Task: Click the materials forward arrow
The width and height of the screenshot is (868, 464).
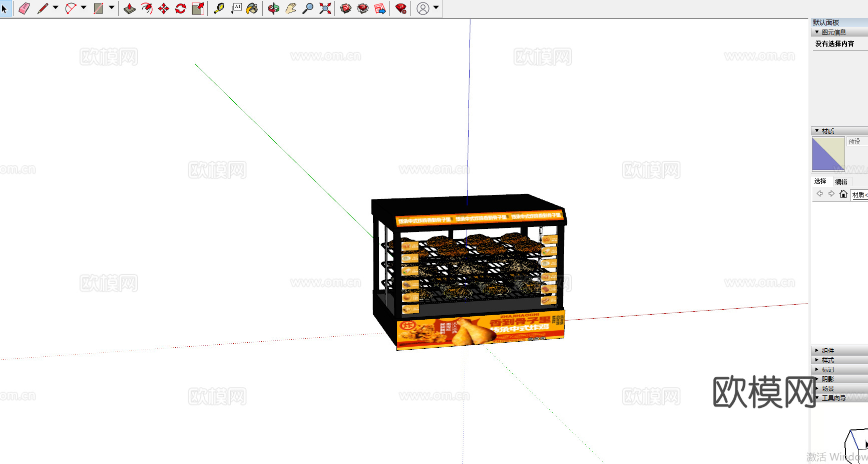Action: click(x=831, y=194)
